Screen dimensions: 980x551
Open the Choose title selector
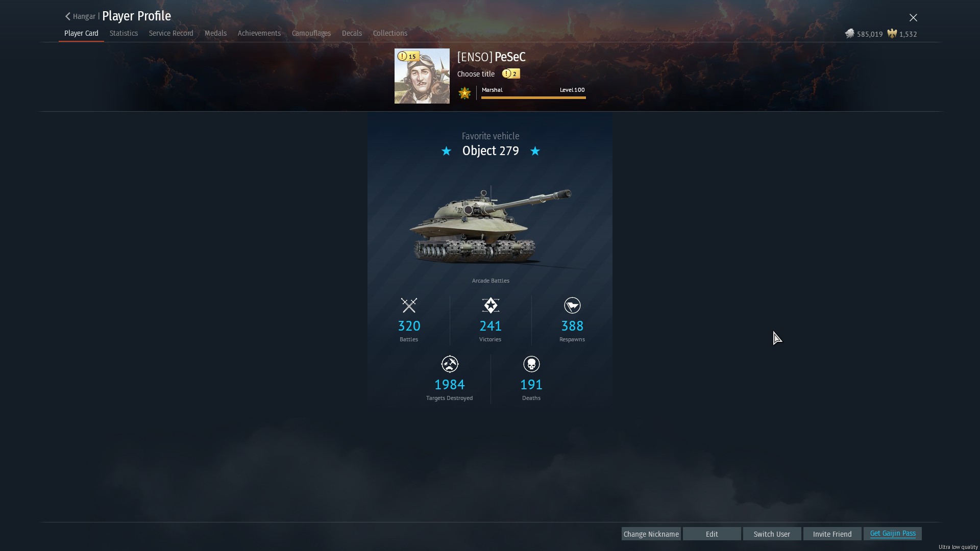click(476, 74)
